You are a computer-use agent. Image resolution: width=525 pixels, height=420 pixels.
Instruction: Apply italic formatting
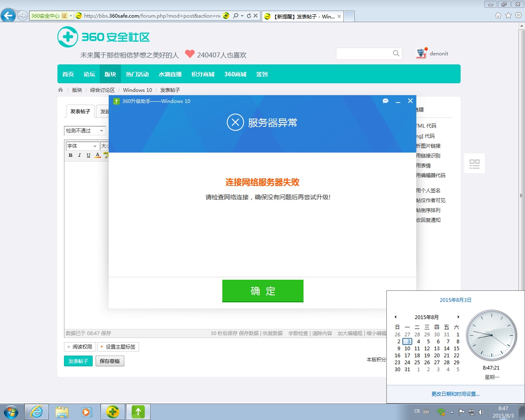(x=79, y=155)
